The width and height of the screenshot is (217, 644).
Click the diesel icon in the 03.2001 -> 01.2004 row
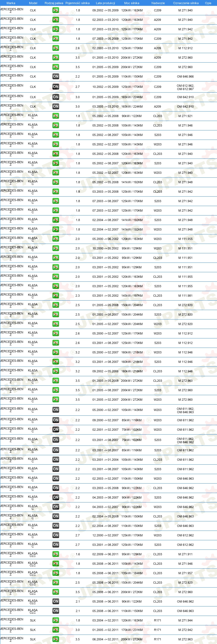coord(56,460)
